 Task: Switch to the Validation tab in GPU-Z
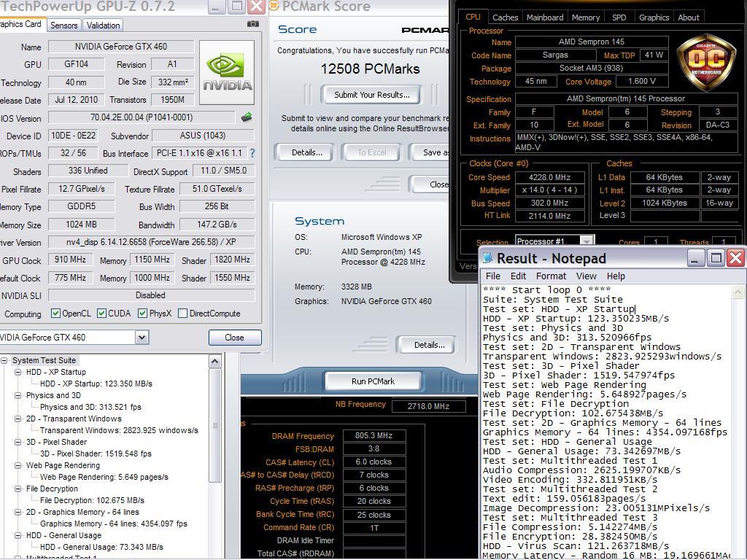point(103,26)
